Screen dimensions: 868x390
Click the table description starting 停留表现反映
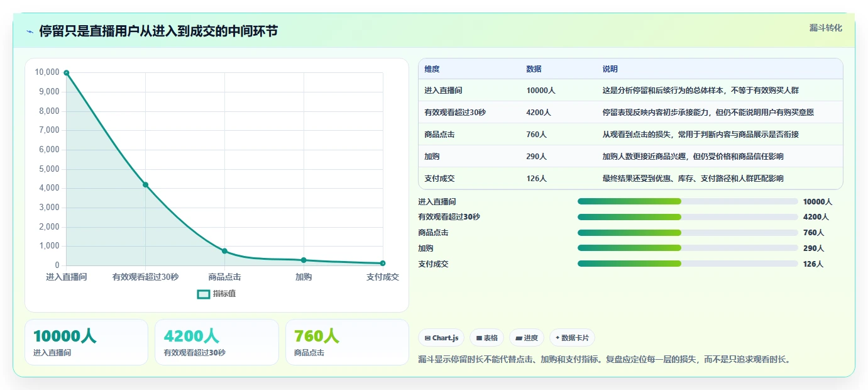[708, 113]
